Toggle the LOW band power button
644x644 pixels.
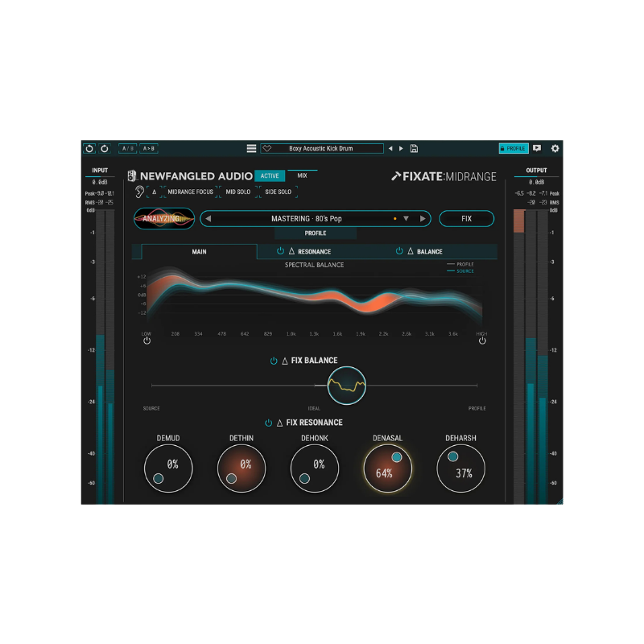pos(147,341)
